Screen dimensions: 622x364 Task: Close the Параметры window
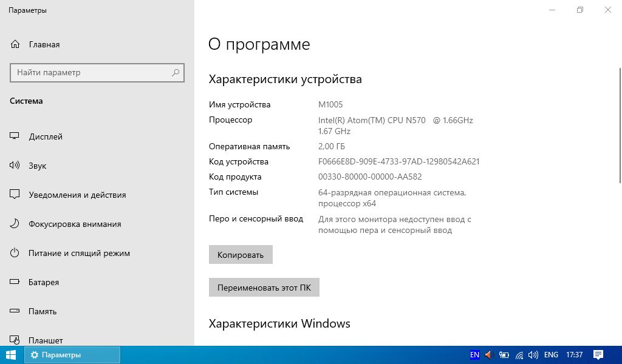click(x=607, y=10)
